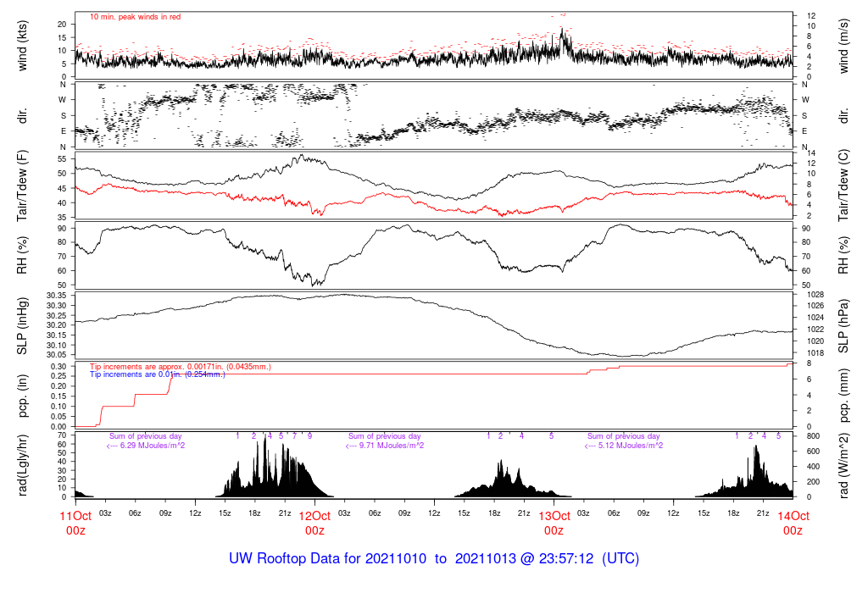The image size is (868, 593).
Task: Click the UW Rooftop Data title text
Action: coord(433,559)
